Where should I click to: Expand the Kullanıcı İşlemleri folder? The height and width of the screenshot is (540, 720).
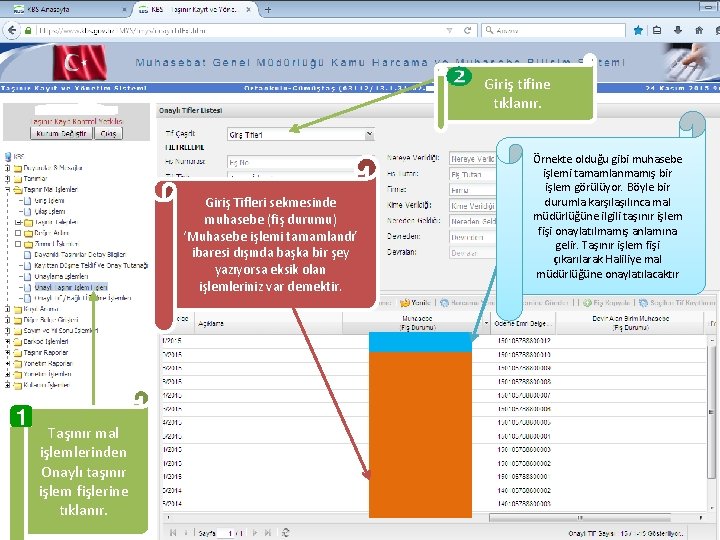[x=7, y=385]
